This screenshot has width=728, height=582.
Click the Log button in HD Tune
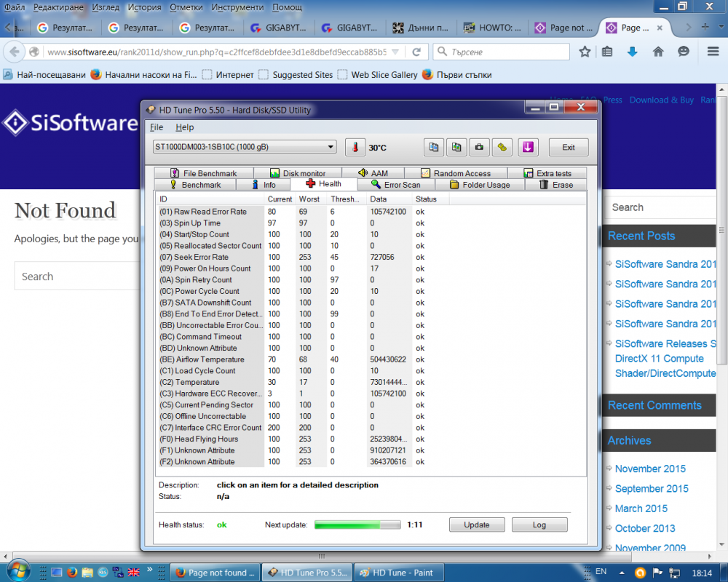tap(539, 525)
